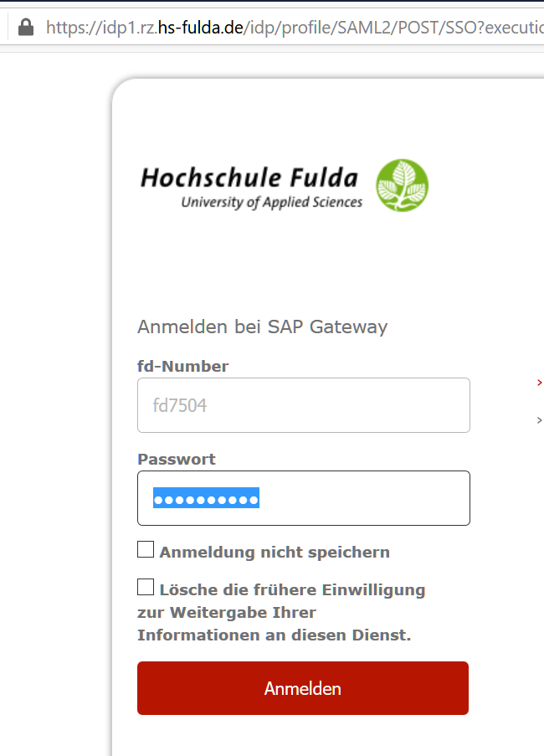Click 'Informationen an diesen Dienst.' text line
Image resolution: width=544 pixels, height=756 pixels.
(x=274, y=635)
